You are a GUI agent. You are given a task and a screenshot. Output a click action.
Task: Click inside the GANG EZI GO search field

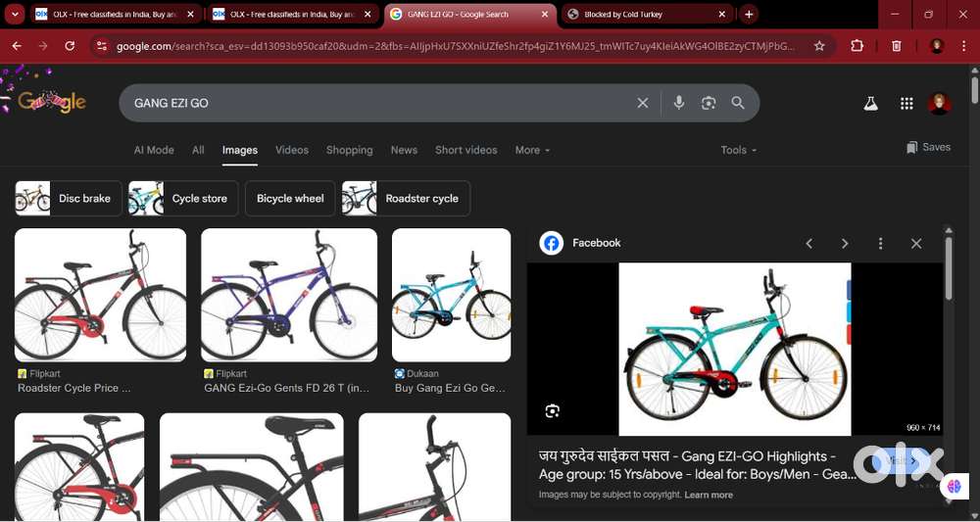pos(372,103)
